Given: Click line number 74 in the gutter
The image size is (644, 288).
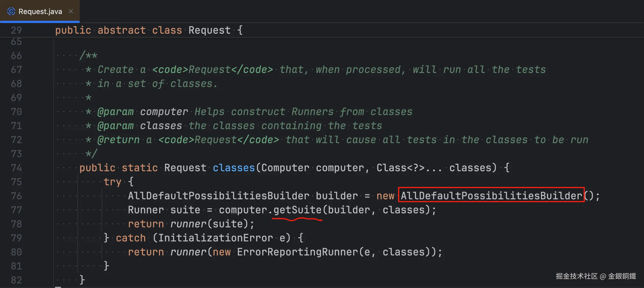Looking at the screenshot, I should point(16,168).
